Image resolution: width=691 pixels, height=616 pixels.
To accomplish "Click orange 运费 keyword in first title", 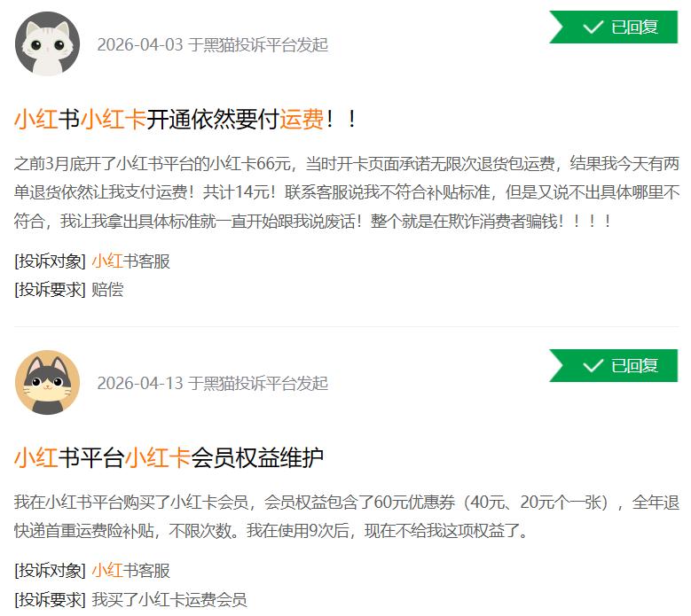I will tap(302, 120).
